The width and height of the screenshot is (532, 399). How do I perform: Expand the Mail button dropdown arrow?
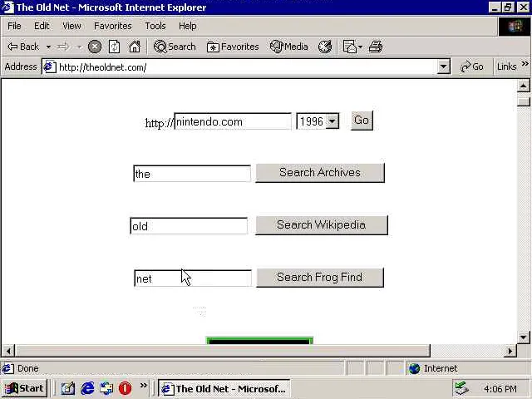(x=360, y=47)
